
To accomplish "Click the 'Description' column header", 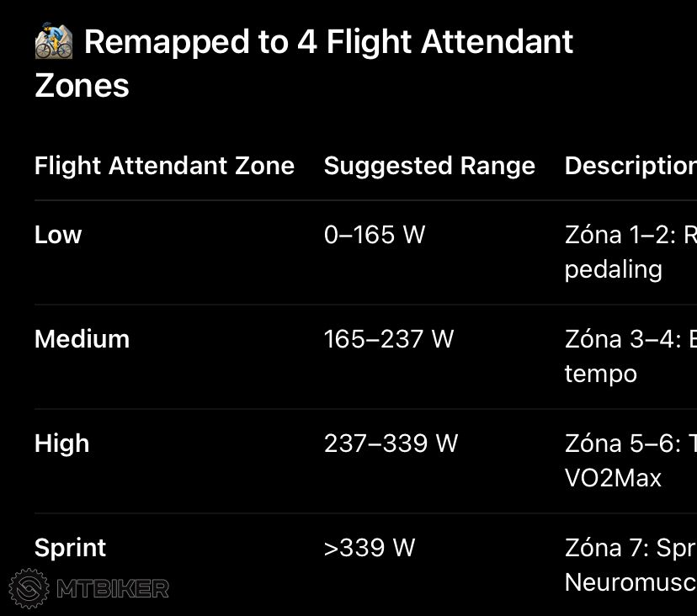I will coord(630,166).
